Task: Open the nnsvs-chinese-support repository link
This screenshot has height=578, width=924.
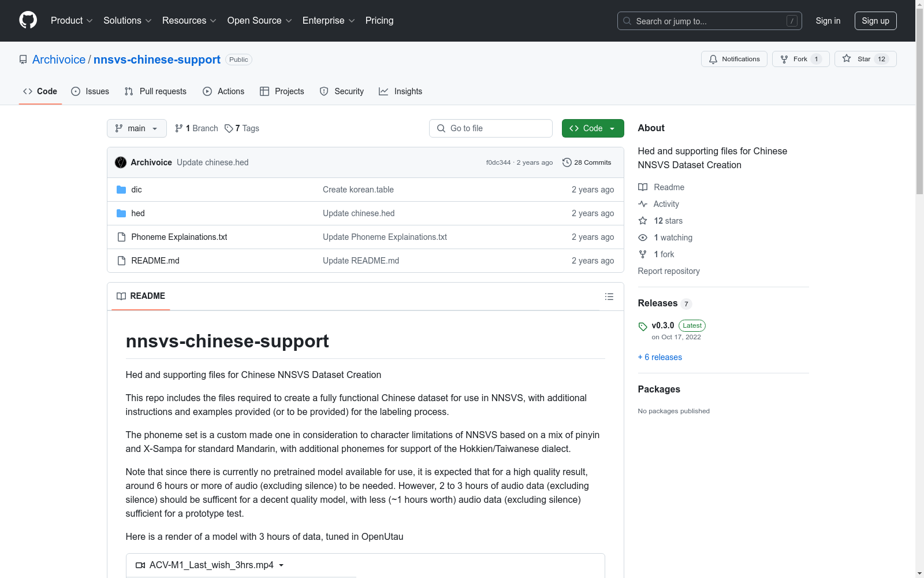Action: pos(157,60)
